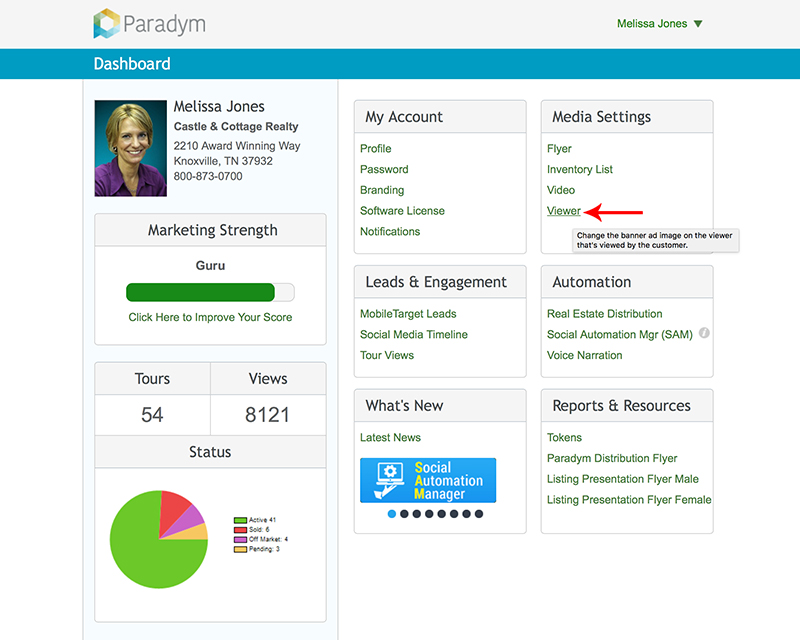The image size is (800, 640).
Task: Open the Social Automation Manager banner
Action: click(428, 480)
